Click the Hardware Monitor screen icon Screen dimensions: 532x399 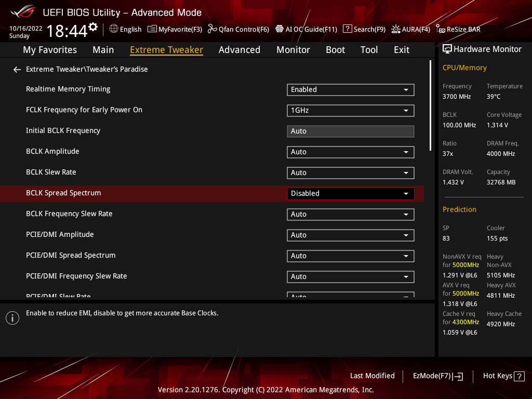(x=447, y=49)
